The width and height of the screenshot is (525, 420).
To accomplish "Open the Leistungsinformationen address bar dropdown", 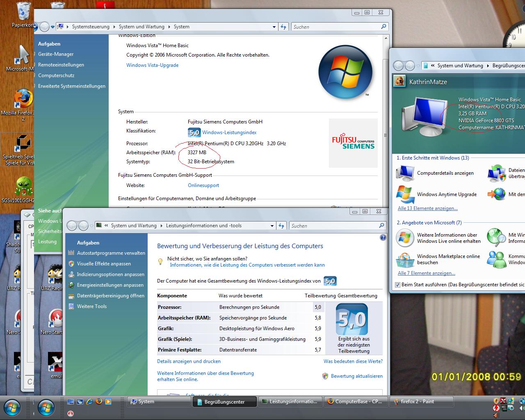I will click(x=272, y=226).
